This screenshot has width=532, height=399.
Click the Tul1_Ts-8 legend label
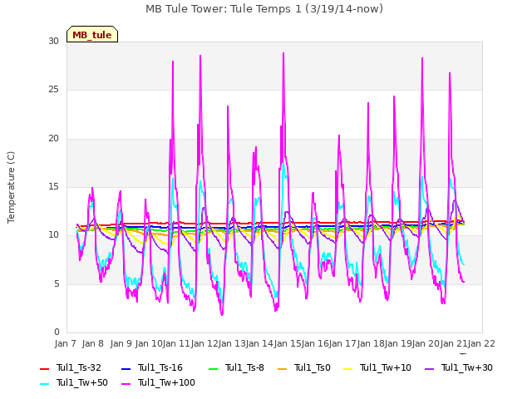pyautogui.click(x=244, y=367)
